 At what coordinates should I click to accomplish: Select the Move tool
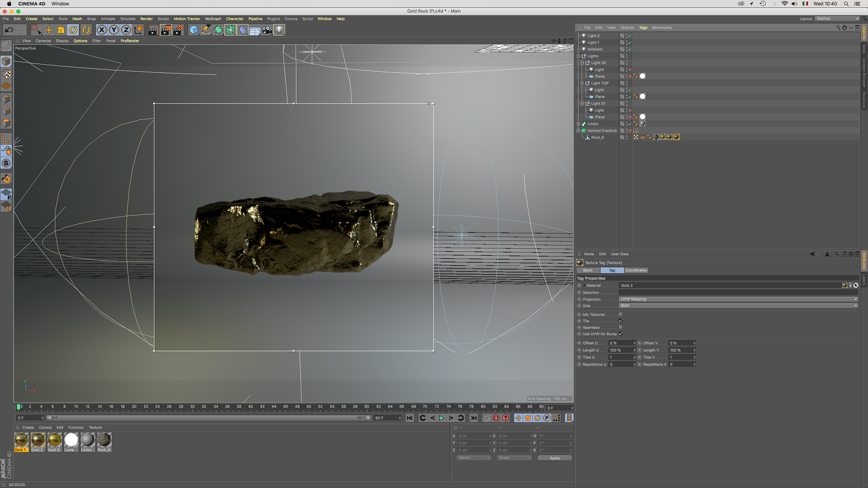49,30
